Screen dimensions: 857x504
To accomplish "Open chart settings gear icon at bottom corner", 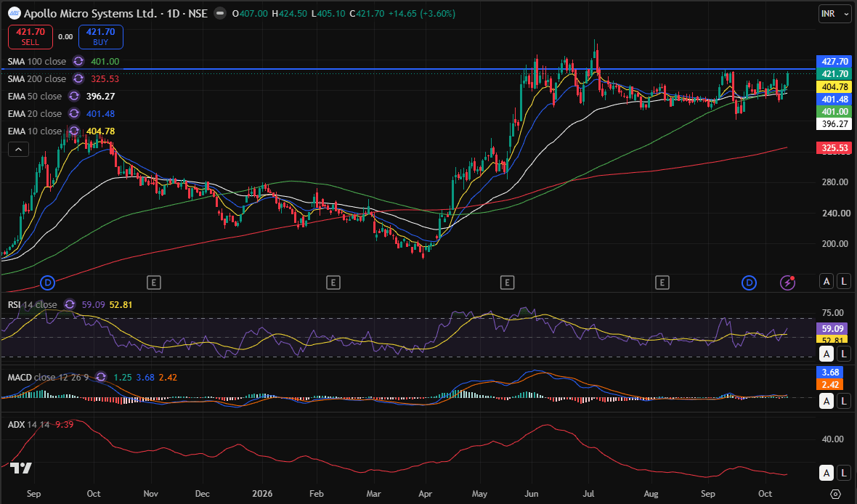I will click(x=835, y=494).
